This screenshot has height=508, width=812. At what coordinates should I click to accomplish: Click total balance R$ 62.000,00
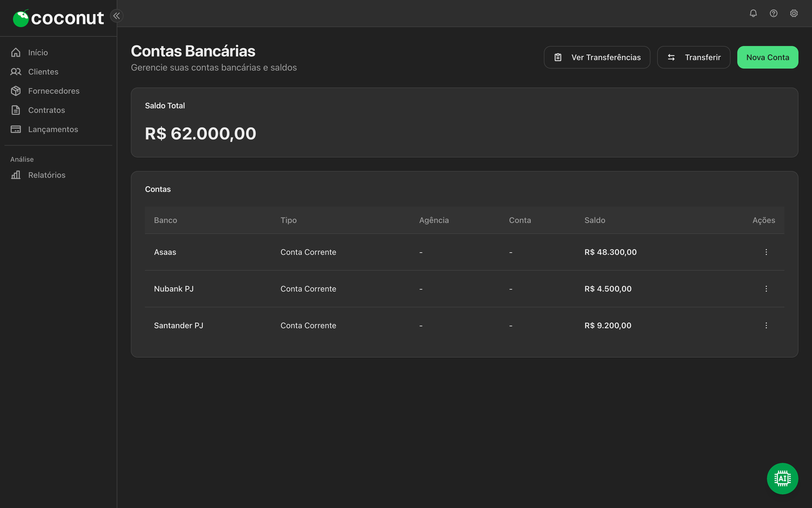(200, 134)
